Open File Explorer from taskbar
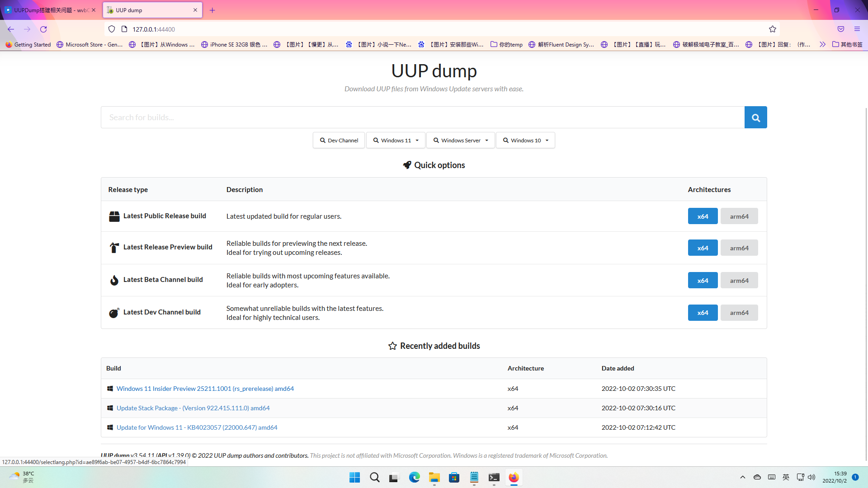The image size is (868, 488). coord(434,478)
